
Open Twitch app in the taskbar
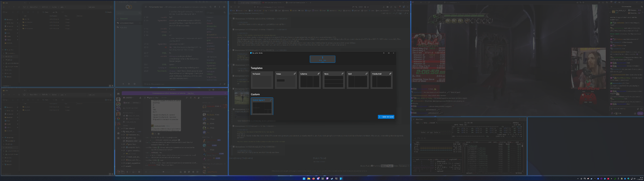click(x=327, y=179)
